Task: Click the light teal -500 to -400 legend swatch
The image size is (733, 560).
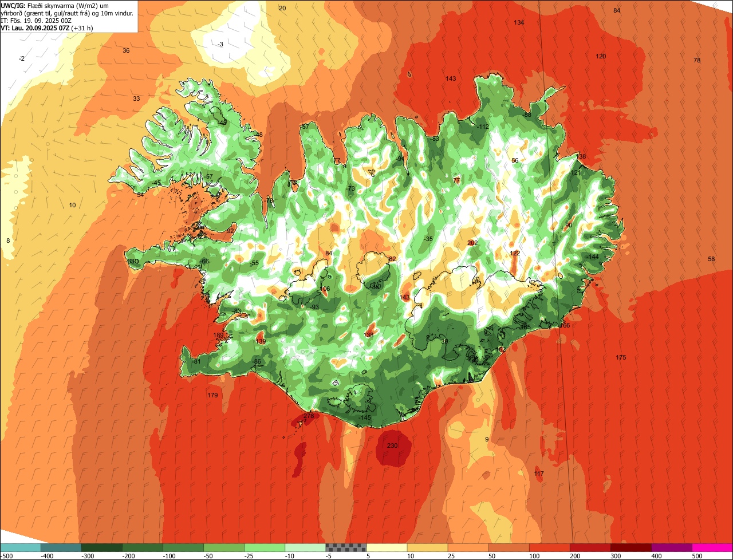Action: 21,547
